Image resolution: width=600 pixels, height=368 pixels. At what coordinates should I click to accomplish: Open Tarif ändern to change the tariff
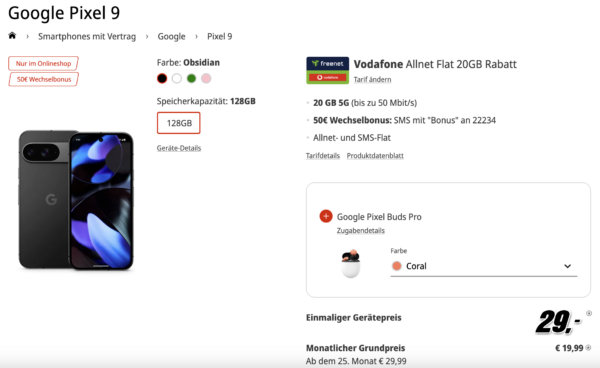click(x=372, y=80)
